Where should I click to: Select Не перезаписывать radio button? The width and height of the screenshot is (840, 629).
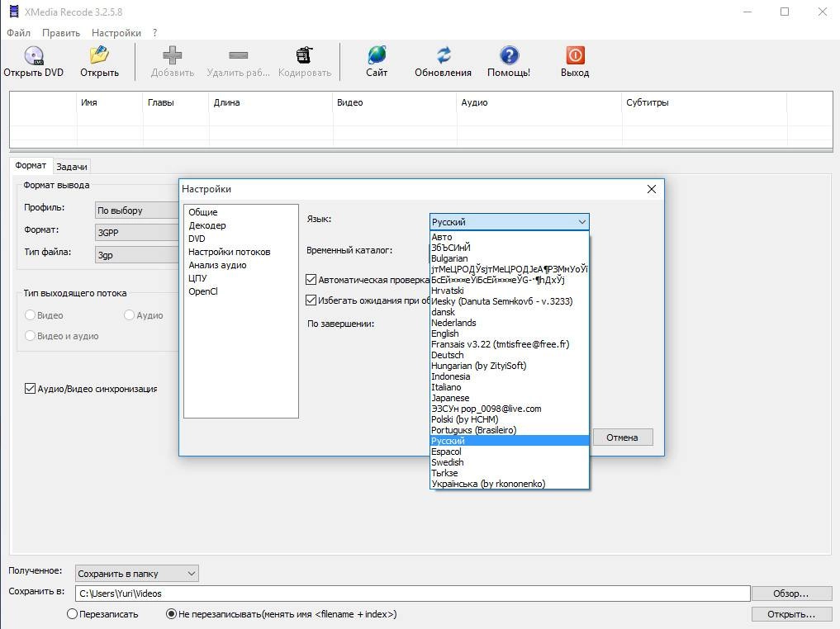172,614
